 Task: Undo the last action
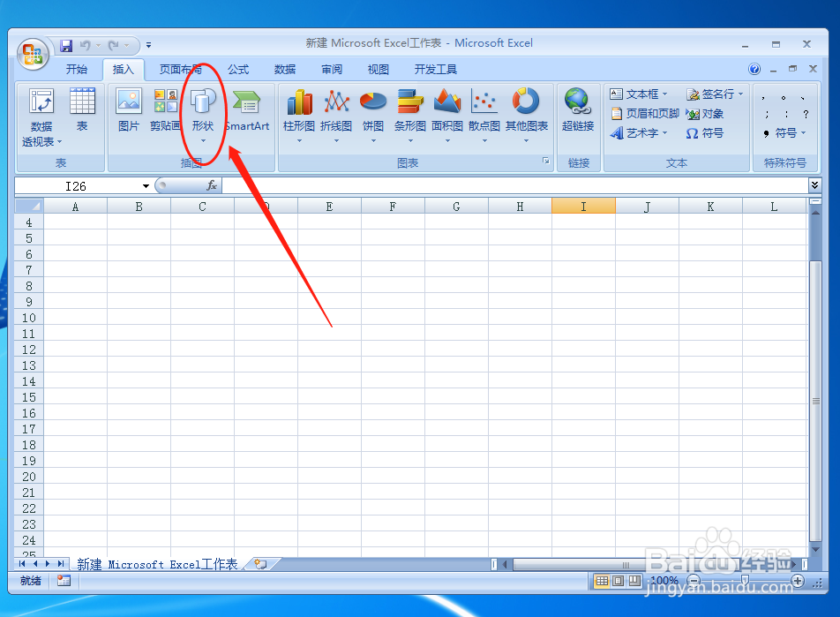coord(85,46)
